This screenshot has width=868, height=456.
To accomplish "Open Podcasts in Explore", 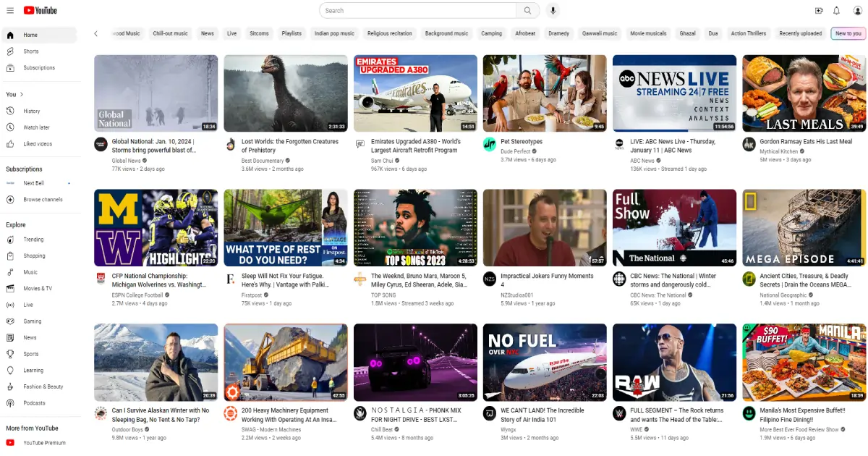I will point(38,403).
